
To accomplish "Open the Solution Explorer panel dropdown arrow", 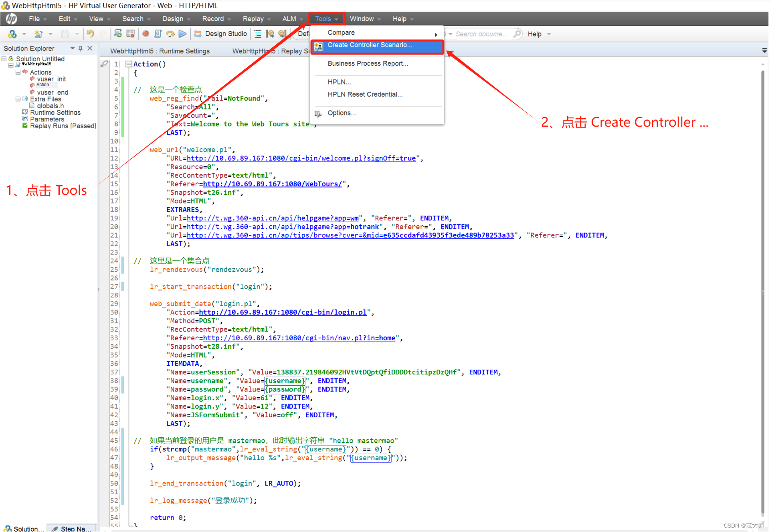I will pos(72,48).
